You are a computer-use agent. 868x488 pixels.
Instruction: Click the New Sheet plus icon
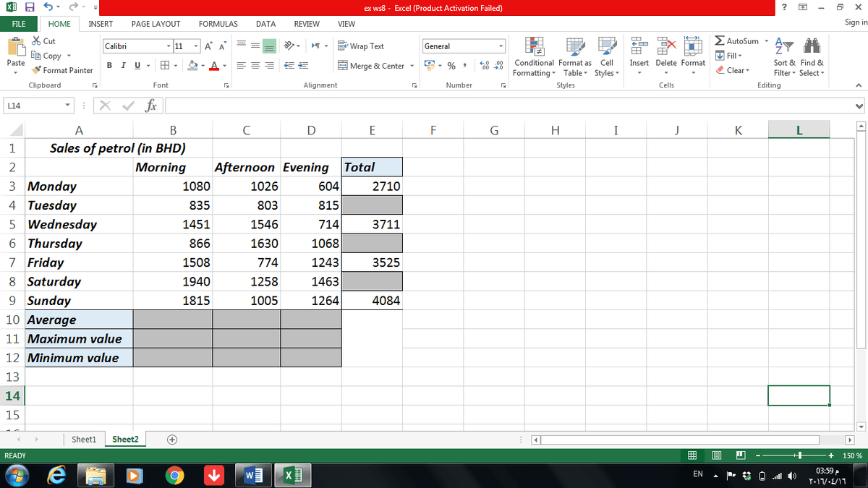[x=171, y=440]
